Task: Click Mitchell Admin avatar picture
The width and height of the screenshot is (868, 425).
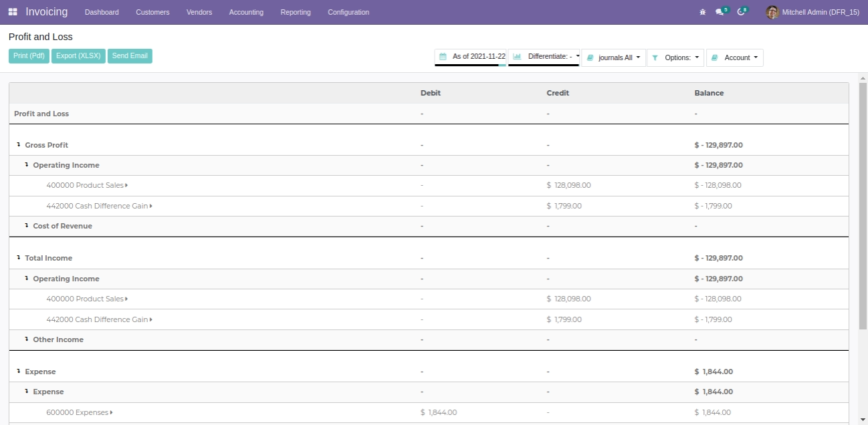Action: click(772, 12)
